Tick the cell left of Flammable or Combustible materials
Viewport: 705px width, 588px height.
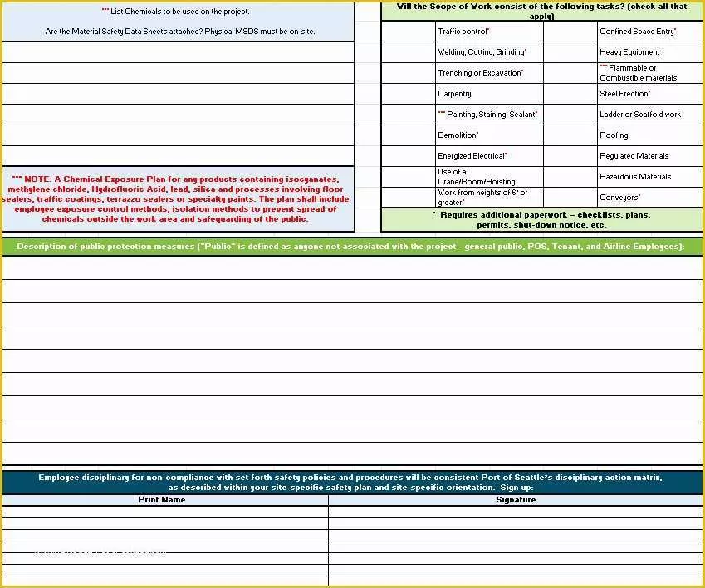570,73
